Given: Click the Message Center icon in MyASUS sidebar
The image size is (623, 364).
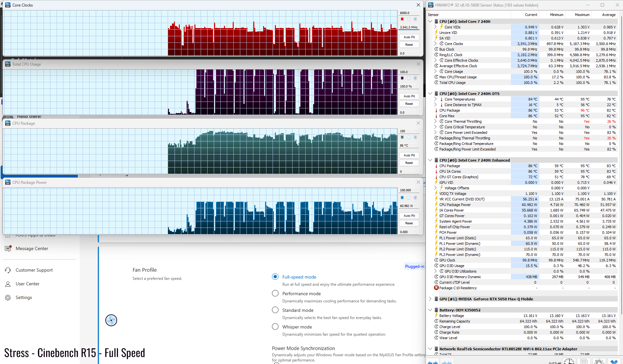Looking at the screenshot, I should pyautogui.click(x=8, y=249).
